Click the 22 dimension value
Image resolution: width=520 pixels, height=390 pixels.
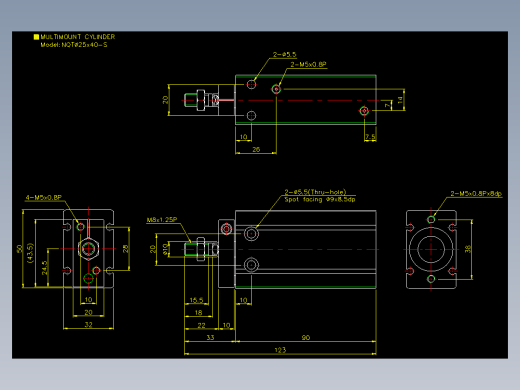(201, 325)
